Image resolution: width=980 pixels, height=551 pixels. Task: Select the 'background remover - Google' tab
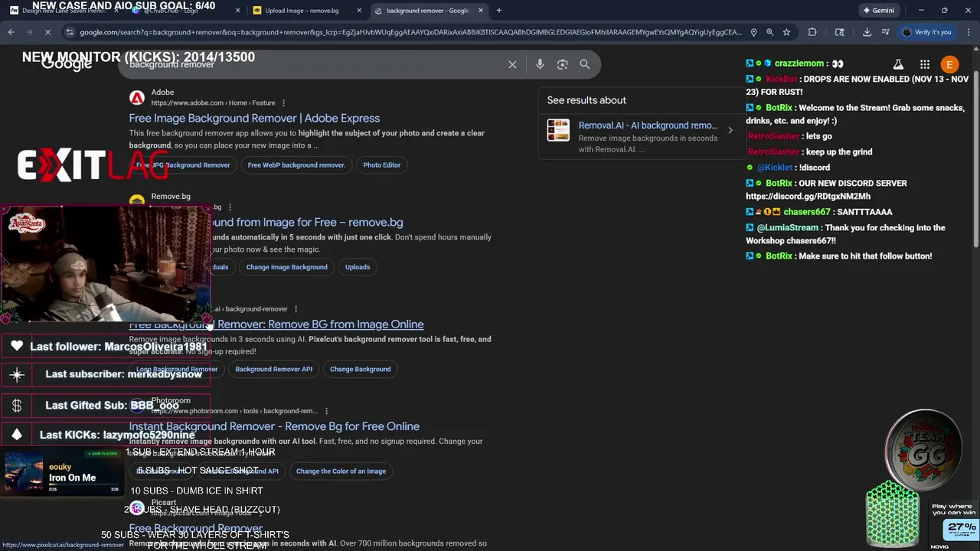[429, 11]
